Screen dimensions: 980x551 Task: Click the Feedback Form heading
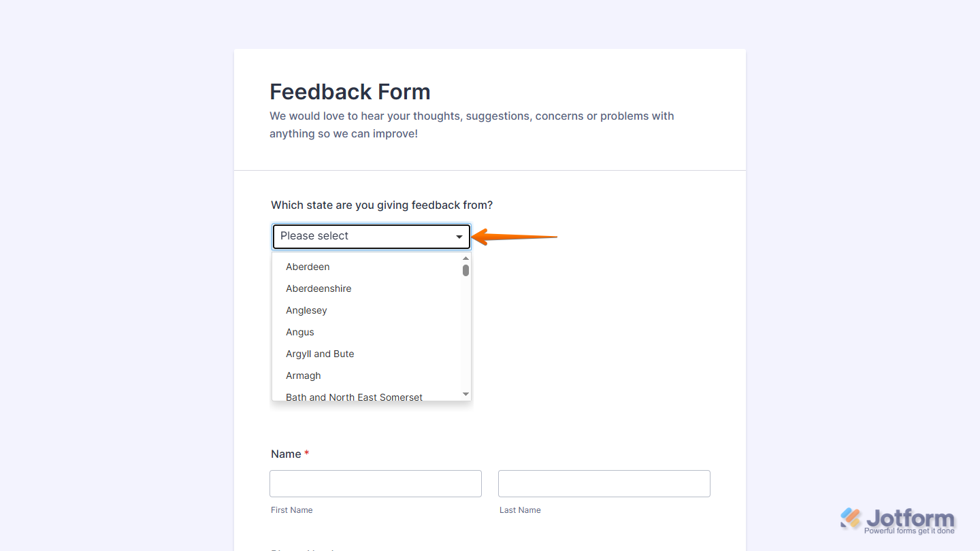[x=350, y=91]
